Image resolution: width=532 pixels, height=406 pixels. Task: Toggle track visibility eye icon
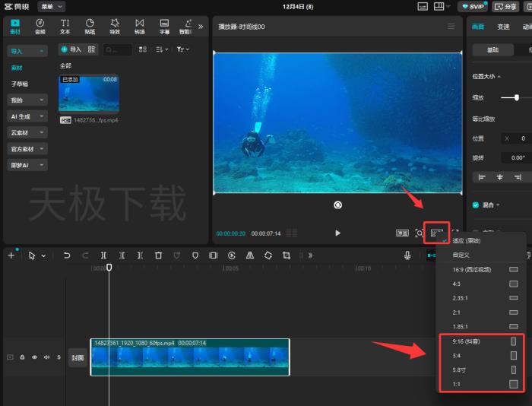click(34, 357)
